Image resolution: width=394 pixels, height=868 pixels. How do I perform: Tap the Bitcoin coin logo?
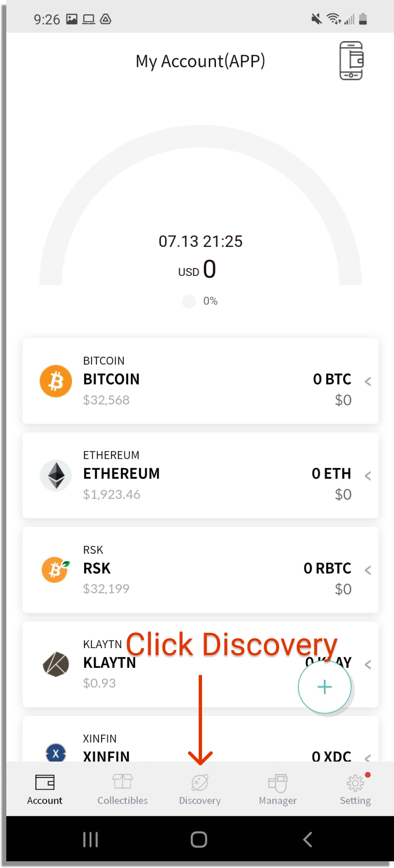56,381
